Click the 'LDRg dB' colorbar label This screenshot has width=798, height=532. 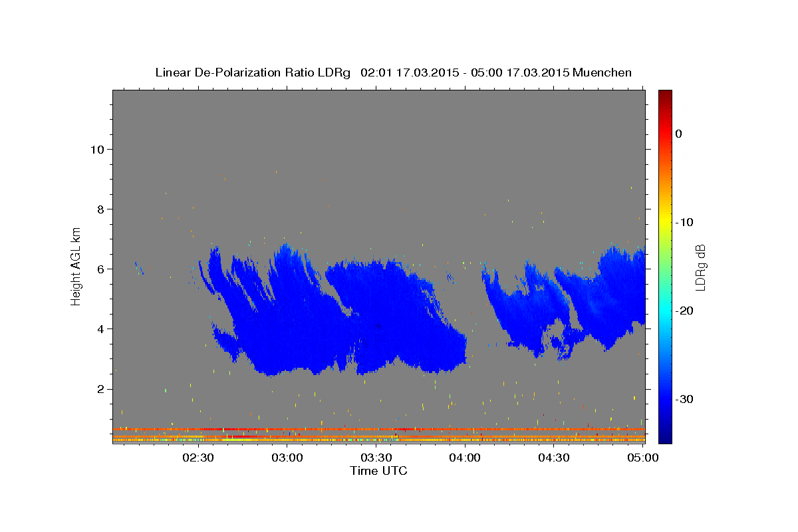[x=700, y=267]
